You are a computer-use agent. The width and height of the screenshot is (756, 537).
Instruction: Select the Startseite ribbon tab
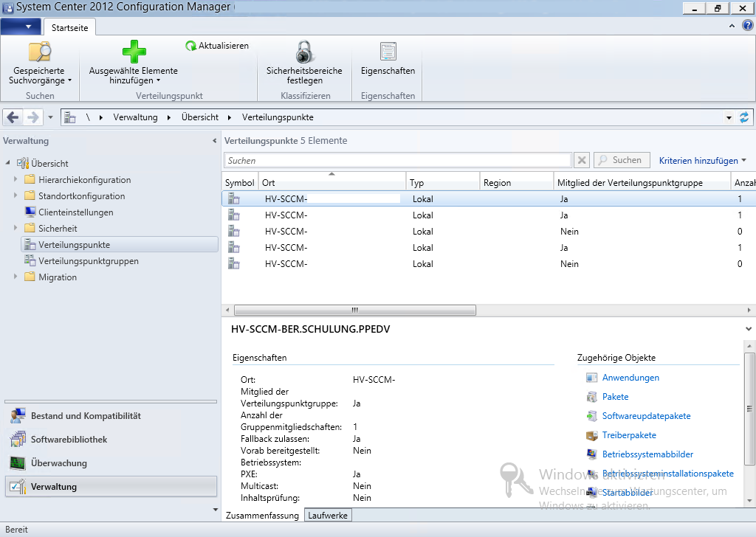(x=70, y=27)
